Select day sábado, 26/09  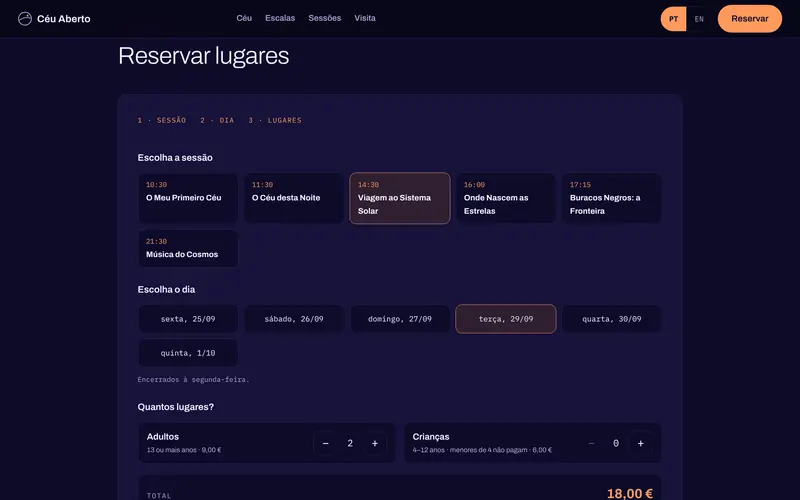294,319
